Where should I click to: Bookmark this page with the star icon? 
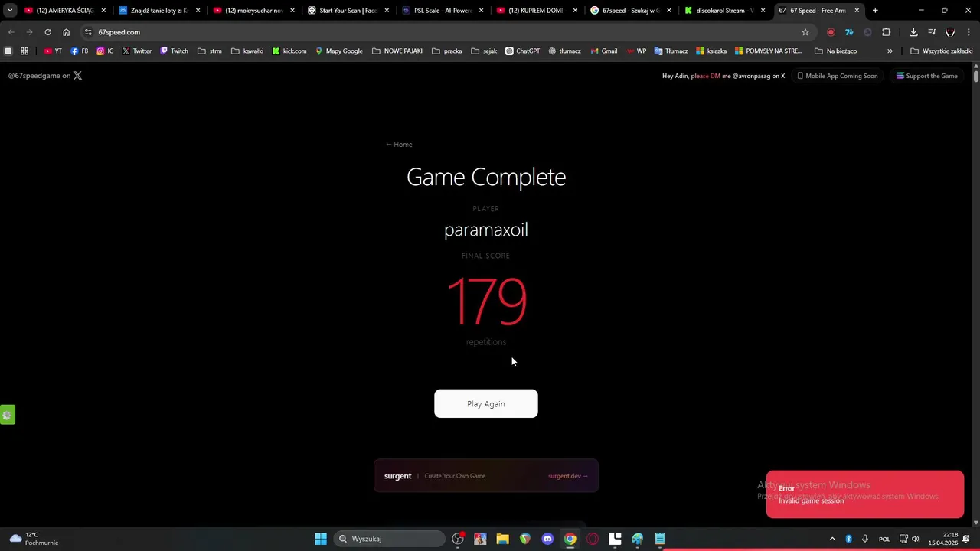click(x=805, y=32)
